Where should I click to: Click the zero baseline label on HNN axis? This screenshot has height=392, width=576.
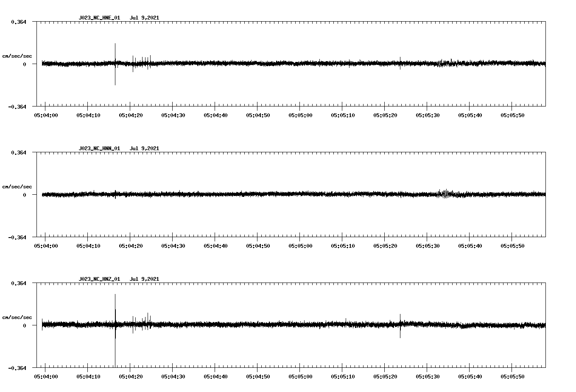click(x=25, y=195)
